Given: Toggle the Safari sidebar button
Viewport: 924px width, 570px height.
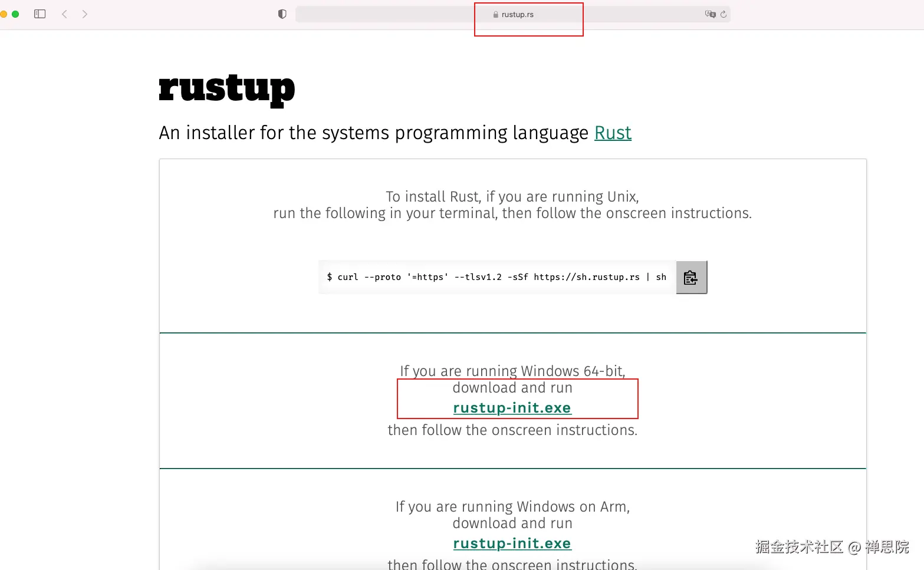Looking at the screenshot, I should click(40, 14).
